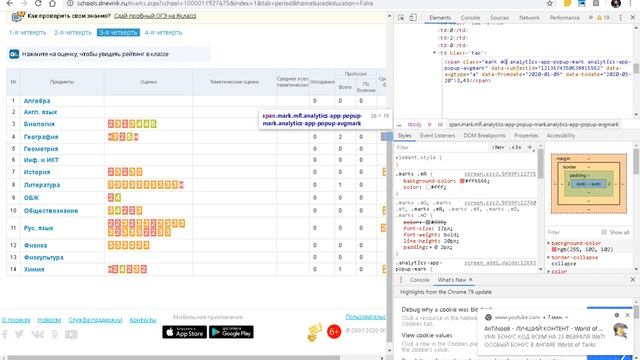Expand the computed border-collapse property
This screenshot has height=360, width=640.
coord(549,258)
